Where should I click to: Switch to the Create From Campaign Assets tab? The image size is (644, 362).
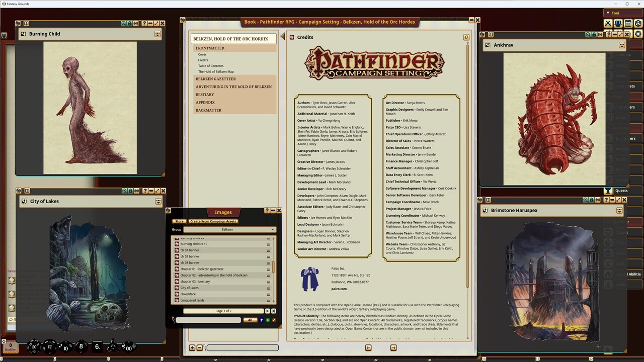tap(213, 221)
